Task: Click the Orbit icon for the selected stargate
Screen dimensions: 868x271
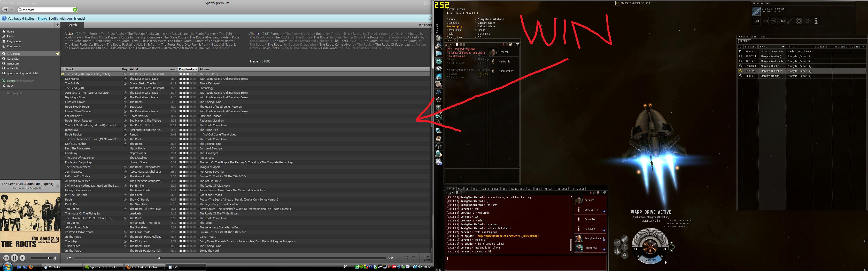Action: point(781,21)
